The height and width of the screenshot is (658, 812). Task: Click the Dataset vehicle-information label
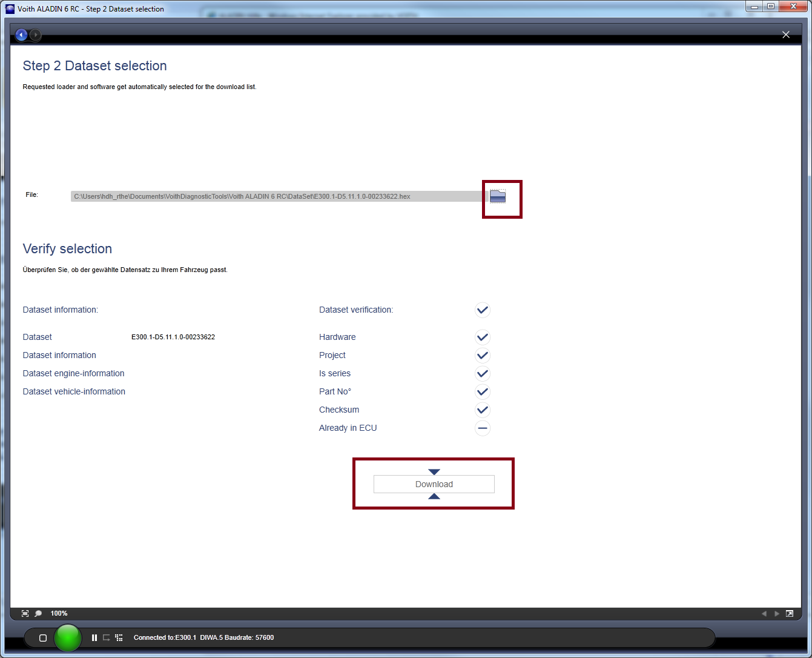point(74,392)
